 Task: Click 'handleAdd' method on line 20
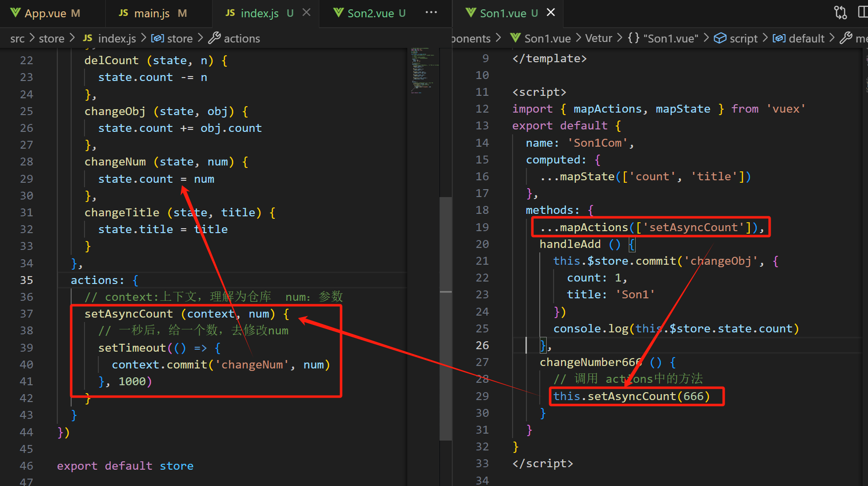tap(570, 244)
